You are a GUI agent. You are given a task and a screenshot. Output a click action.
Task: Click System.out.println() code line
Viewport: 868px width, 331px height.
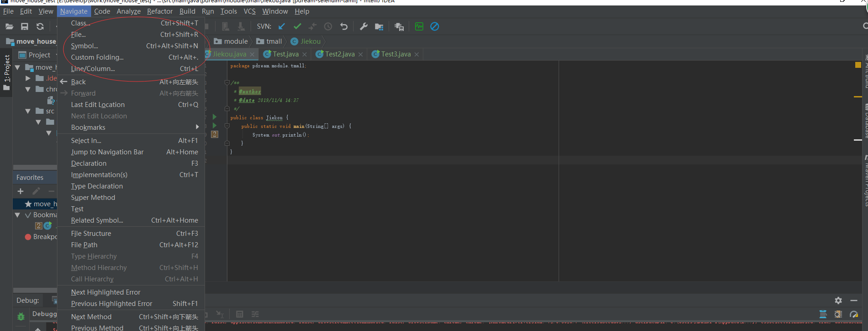281,135
